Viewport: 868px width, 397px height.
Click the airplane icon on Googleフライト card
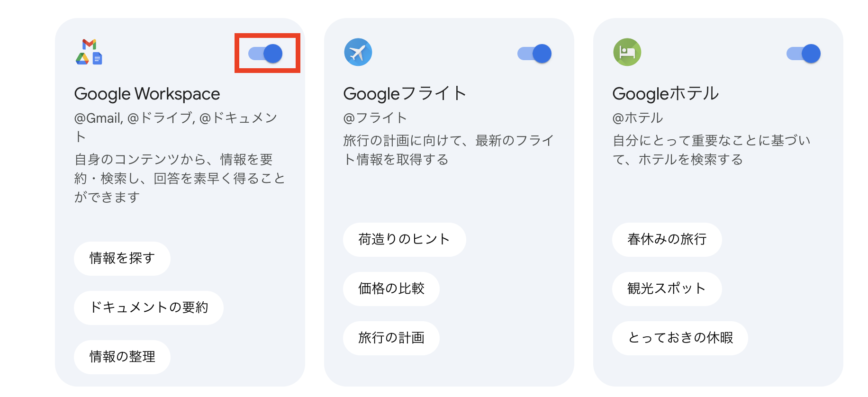359,53
